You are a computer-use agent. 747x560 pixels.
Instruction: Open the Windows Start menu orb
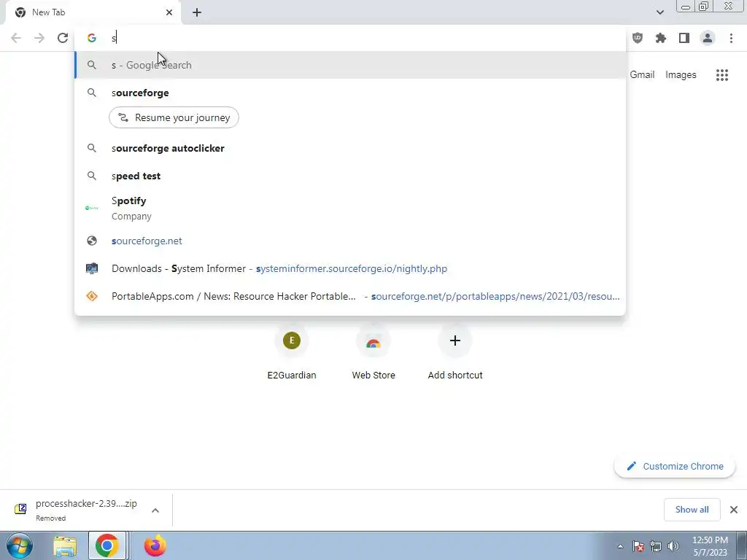click(x=20, y=545)
